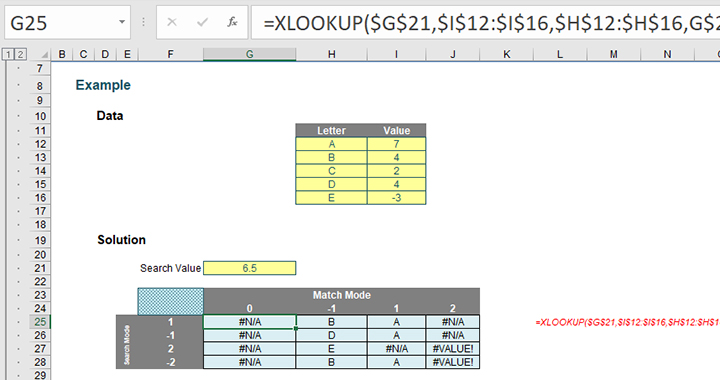Select the Search Value input 6.5
Image resolution: width=720 pixels, height=380 pixels.
[249, 268]
